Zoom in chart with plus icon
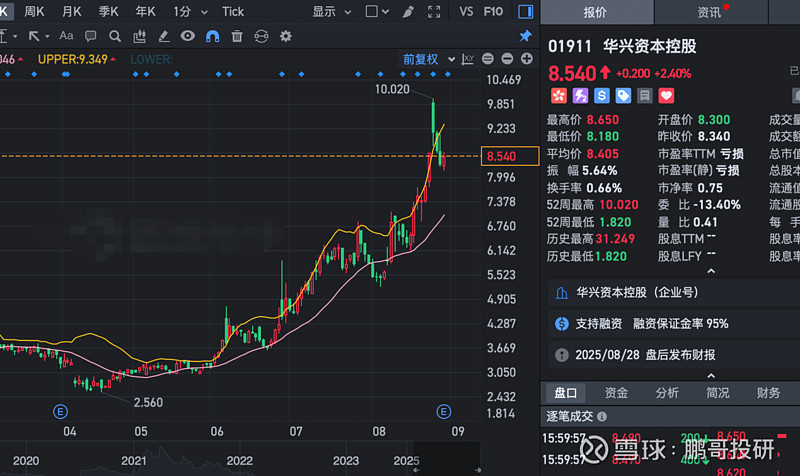The image size is (800, 476). [527, 59]
